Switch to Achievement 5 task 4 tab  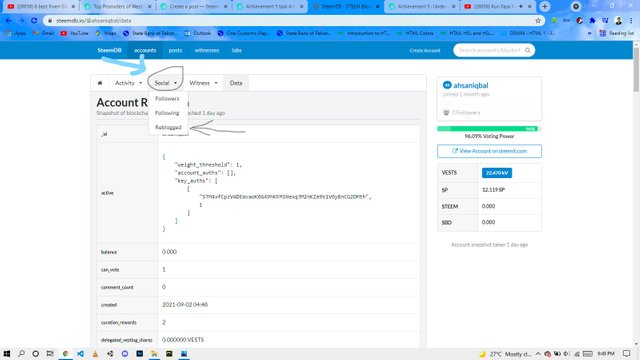(271, 7)
